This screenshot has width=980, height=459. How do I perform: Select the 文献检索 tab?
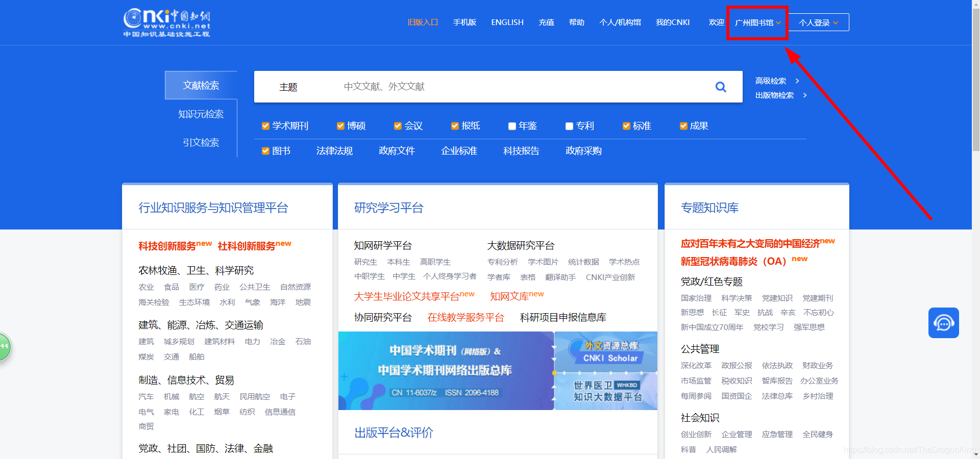[201, 85]
